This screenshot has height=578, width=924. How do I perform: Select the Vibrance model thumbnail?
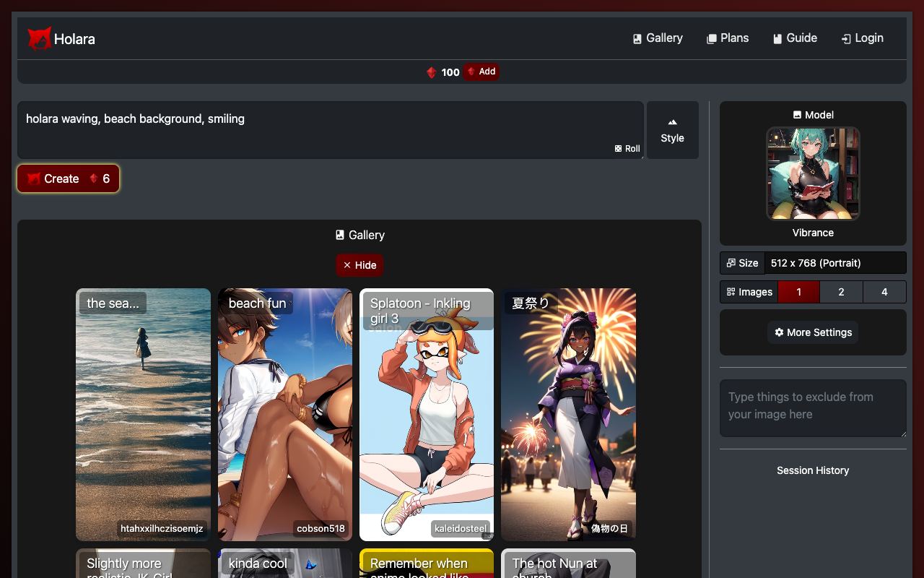[x=813, y=173]
